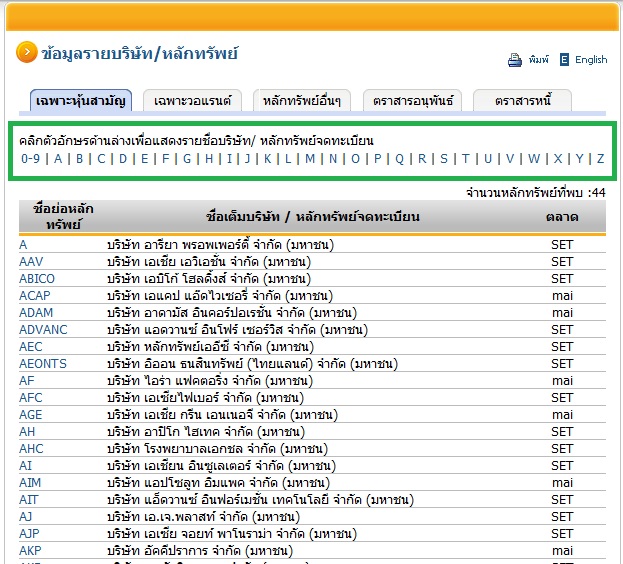623x564 pixels.
Task: Open the ABICO stock symbol
Action: (37, 279)
